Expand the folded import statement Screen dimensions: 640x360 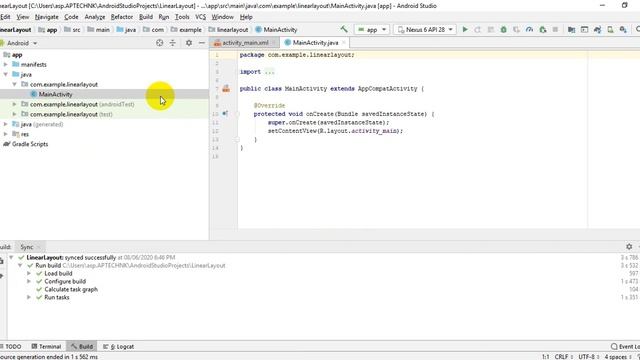(269, 72)
